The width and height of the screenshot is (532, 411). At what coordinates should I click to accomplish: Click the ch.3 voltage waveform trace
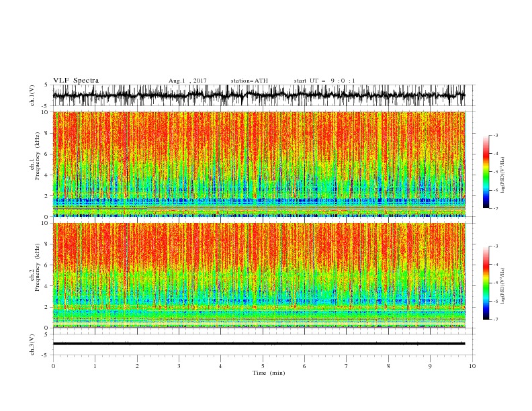point(259,344)
